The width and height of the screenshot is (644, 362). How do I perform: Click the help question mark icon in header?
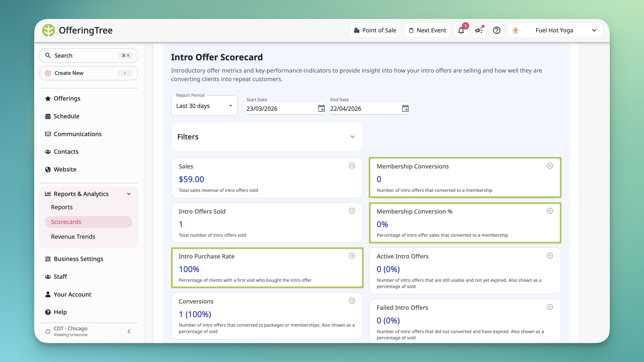[x=497, y=30]
